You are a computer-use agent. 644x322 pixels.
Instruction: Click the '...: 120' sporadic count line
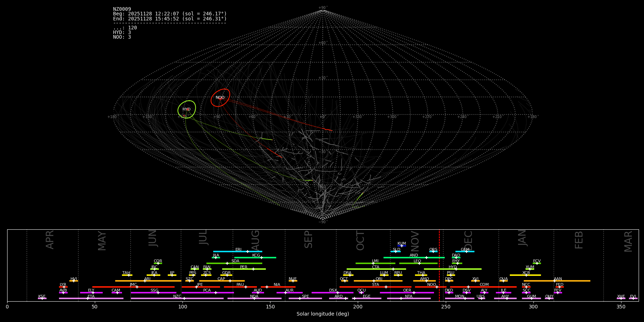click(125, 28)
